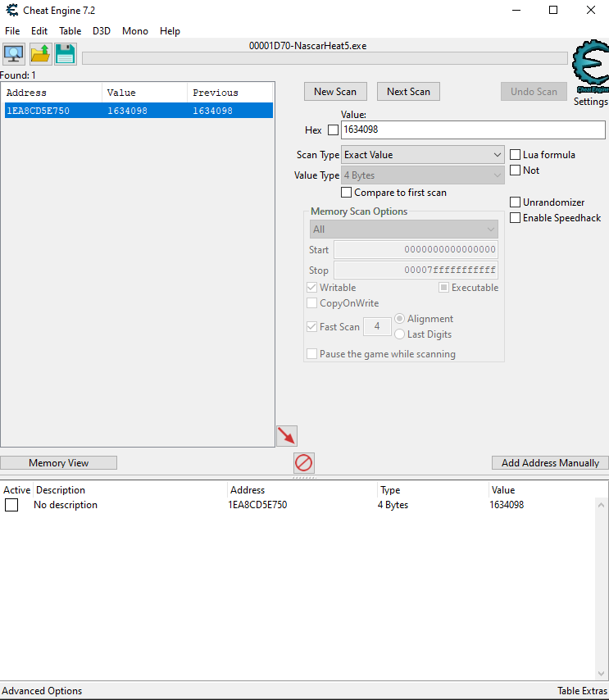
Task: Click the Value input field
Action: pos(472,130)
